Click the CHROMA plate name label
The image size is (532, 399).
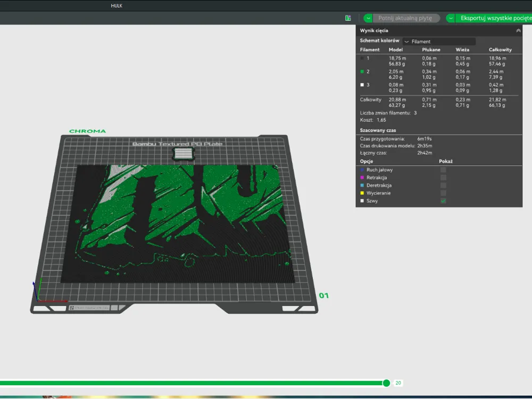pyautogui.click(x=87, y=131)
